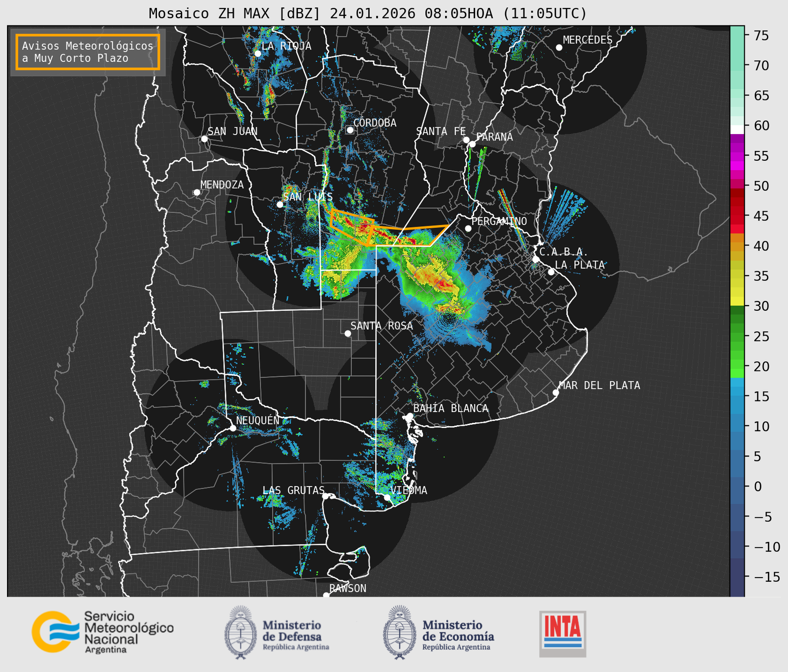This screenshot has height=672, width=788.
Task: Click the 65 tick label on the color scale
Action: pos(761,96)
